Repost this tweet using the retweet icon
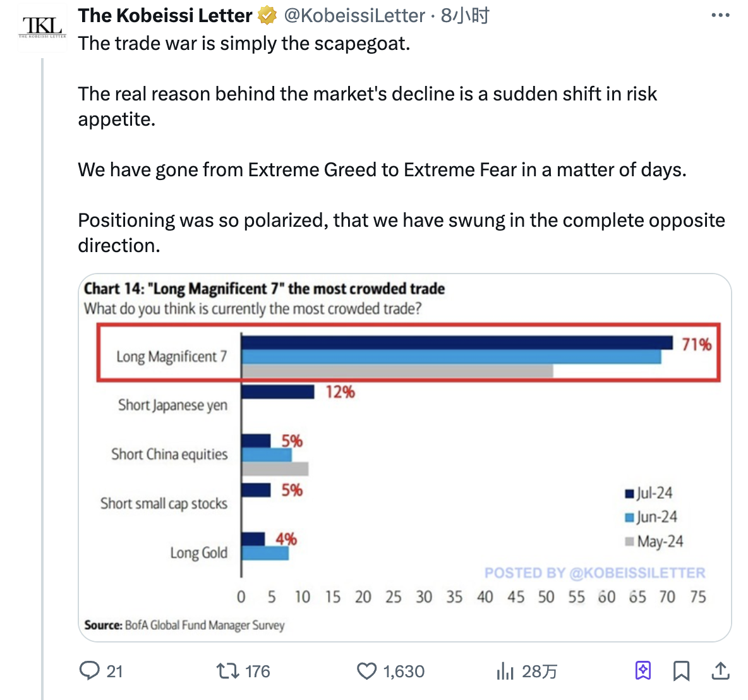The width and height of the screenshot is (748, 700). 226,670
